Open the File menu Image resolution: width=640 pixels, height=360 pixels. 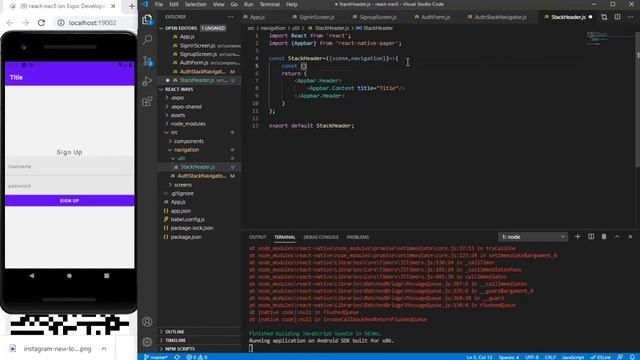[x=159, y=4]
